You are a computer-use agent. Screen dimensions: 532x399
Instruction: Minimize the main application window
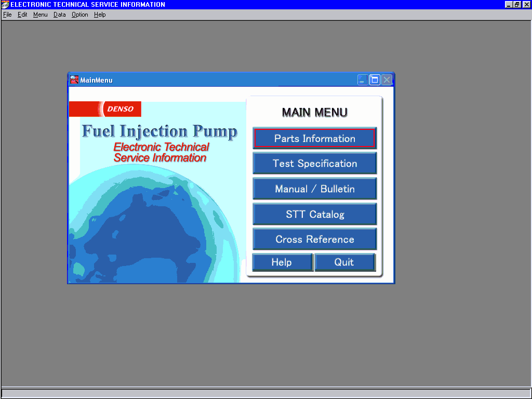click(508, 4)
